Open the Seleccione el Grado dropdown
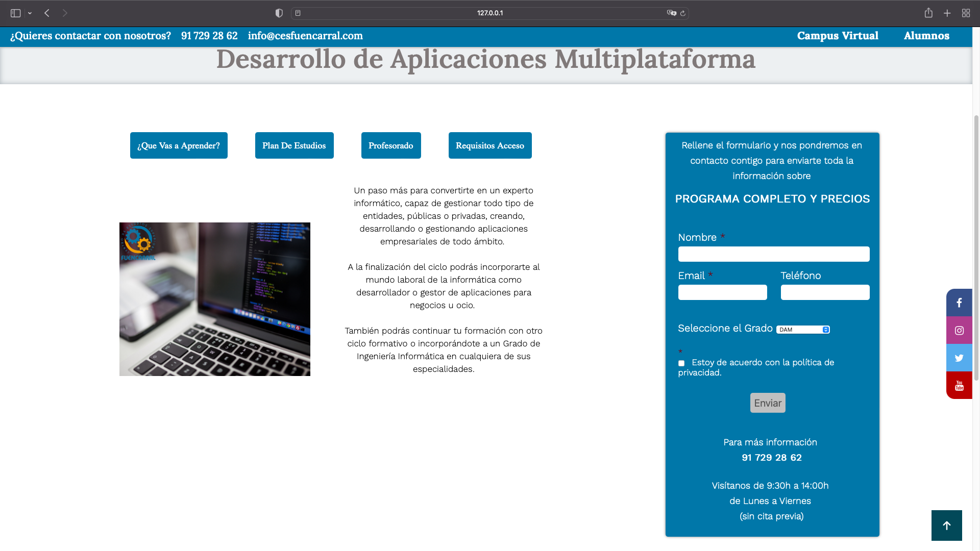 [x=803, y=330]
